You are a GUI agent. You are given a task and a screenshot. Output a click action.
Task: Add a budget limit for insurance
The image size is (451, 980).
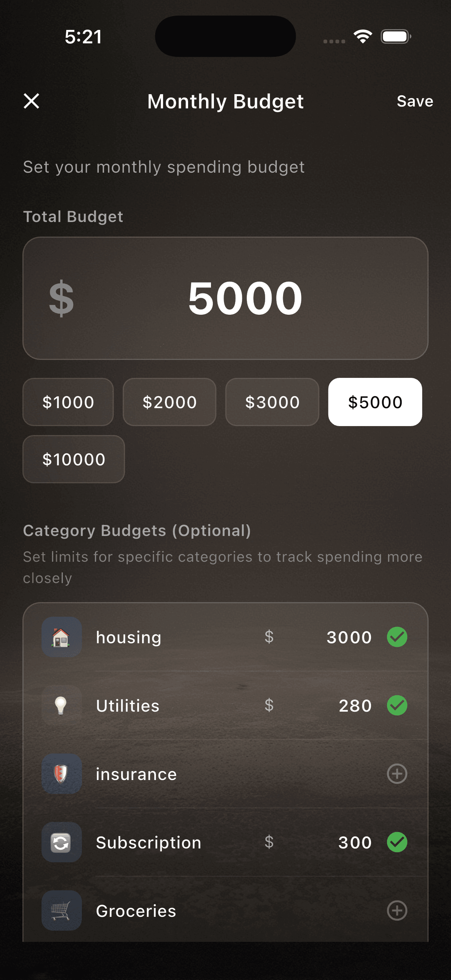[397, 774]
